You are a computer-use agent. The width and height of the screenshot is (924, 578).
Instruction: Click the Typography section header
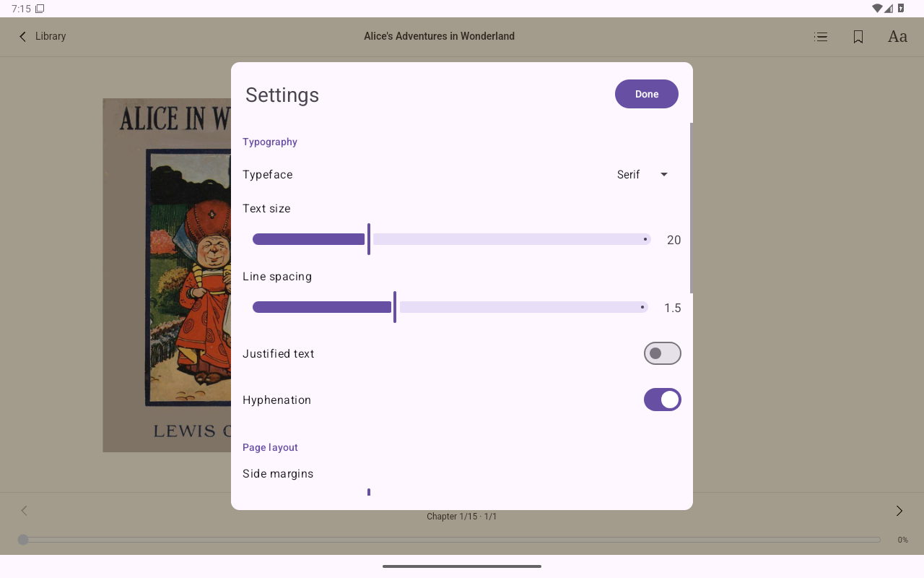pos(270,142)
